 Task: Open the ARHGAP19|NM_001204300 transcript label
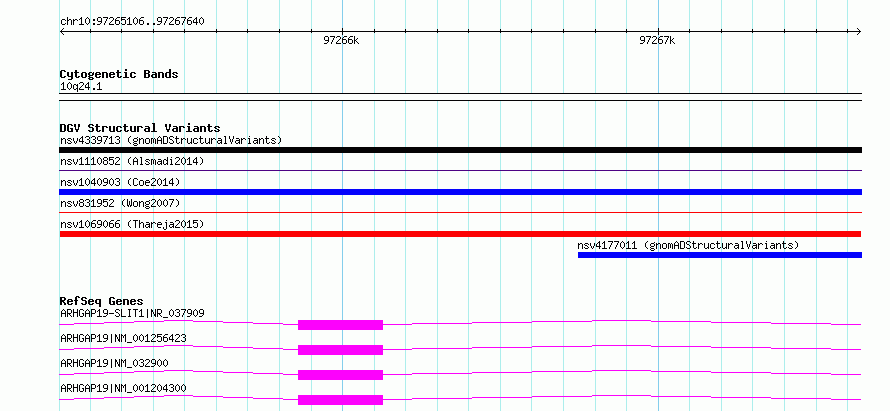pos(123,388)
